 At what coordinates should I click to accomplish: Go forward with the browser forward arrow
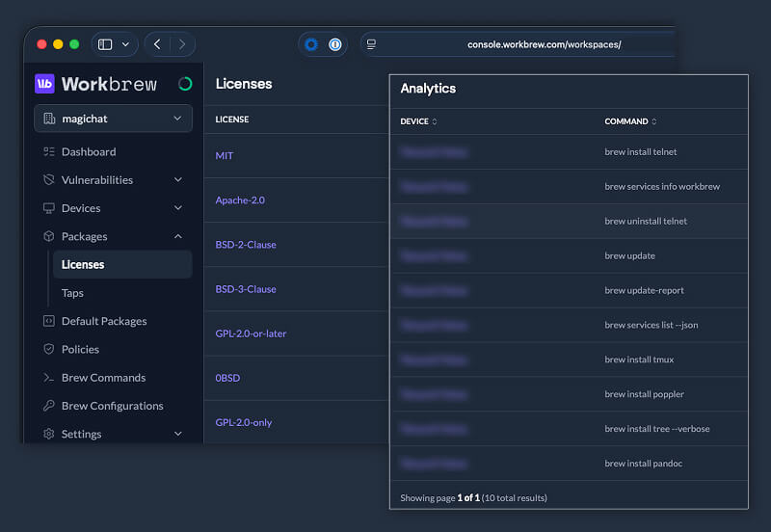[x=182, y=44]
